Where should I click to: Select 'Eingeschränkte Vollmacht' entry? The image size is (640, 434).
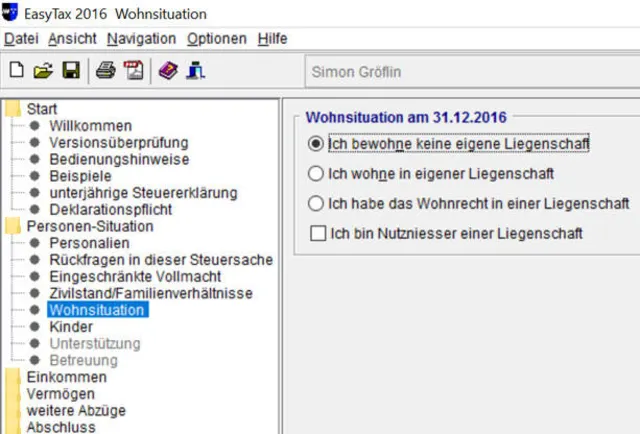(x=135, y=276)
